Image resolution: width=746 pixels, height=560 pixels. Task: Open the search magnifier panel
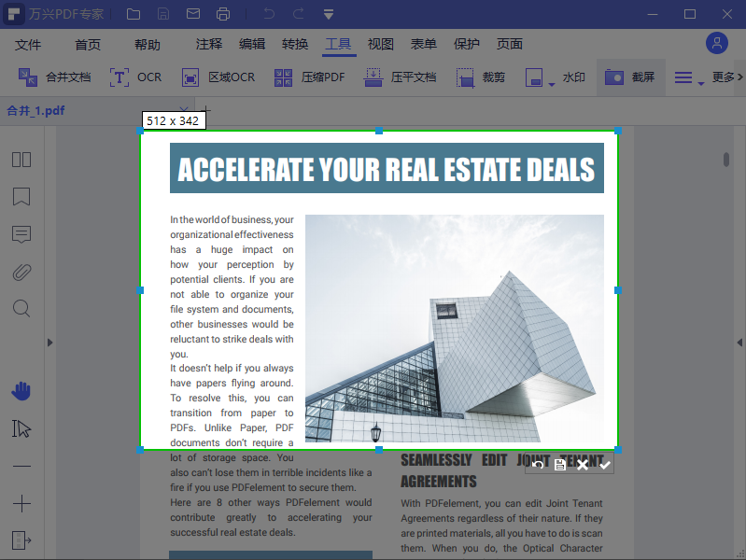pos(21,309)
